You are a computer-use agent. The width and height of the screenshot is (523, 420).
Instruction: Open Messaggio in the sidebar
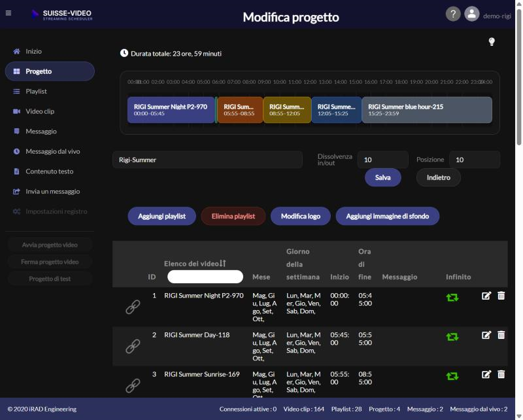pyautogui.click(x=50, y=131)
